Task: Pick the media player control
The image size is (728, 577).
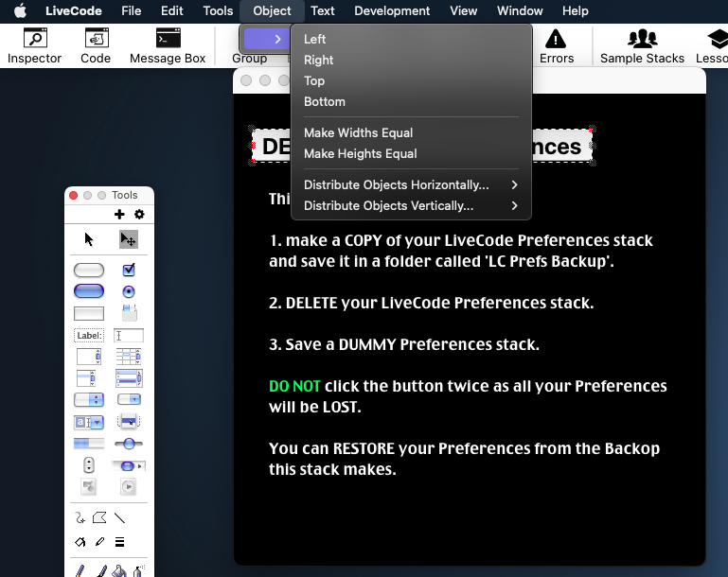Action: point(129,486)
